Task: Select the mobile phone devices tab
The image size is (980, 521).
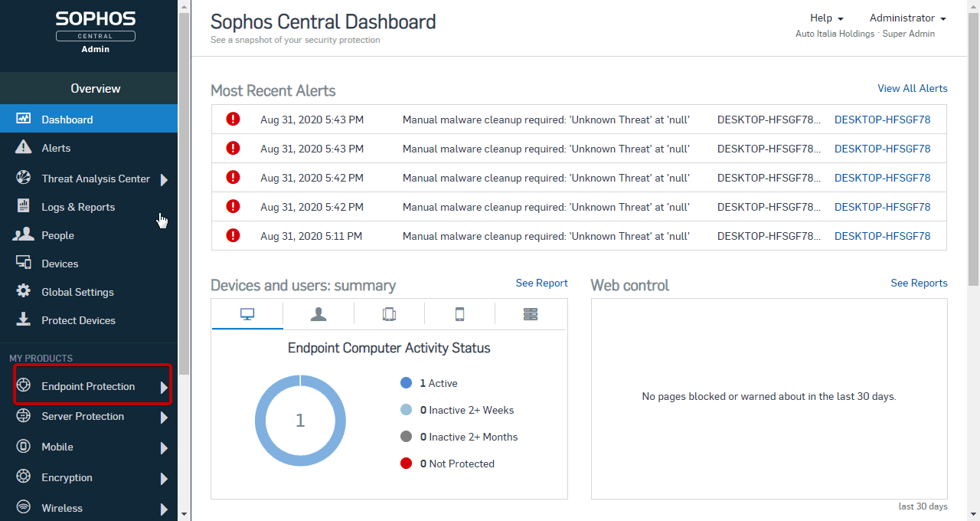Action: pyautogui.click(x=459, y=314)
